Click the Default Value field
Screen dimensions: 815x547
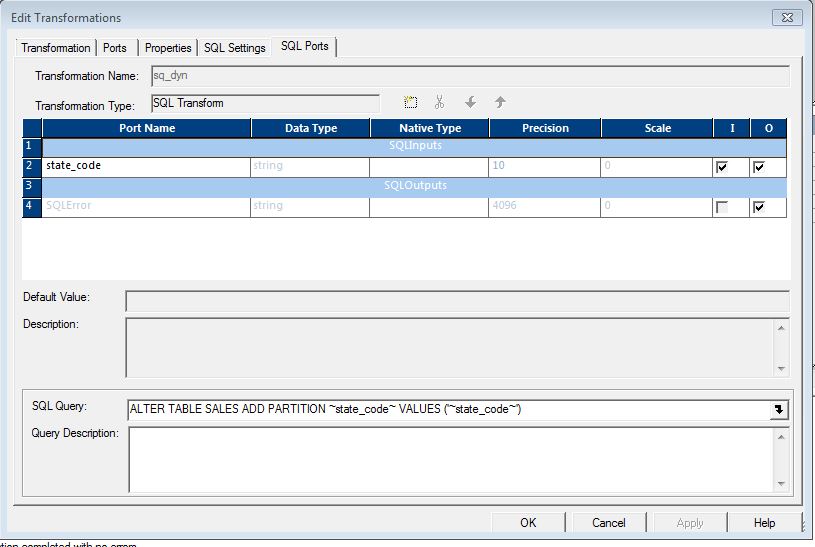457,301
